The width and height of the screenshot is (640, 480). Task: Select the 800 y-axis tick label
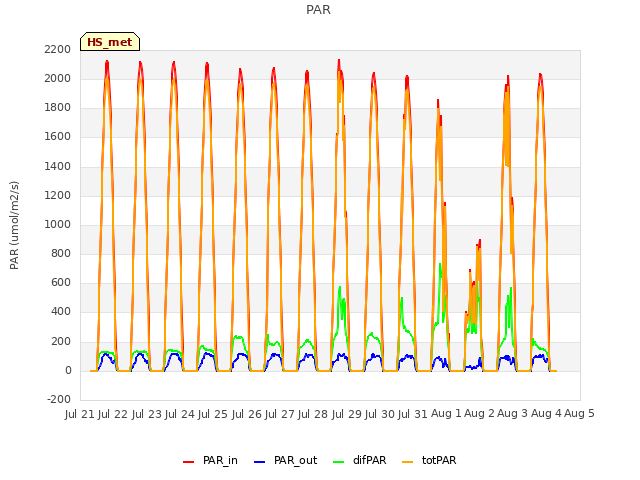pyautogui.click(x=61, y=253)
